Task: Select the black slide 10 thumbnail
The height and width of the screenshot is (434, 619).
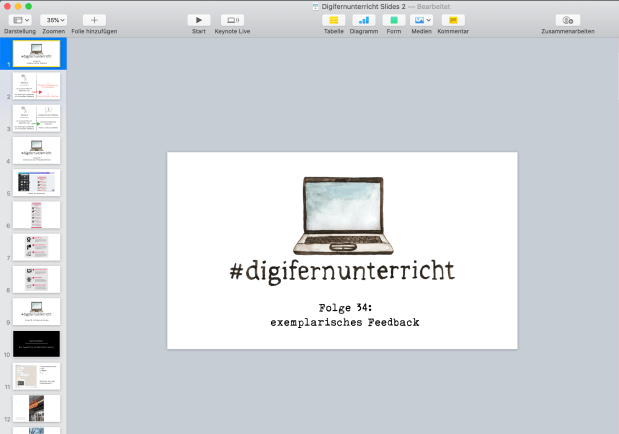Action: (36, 344)
